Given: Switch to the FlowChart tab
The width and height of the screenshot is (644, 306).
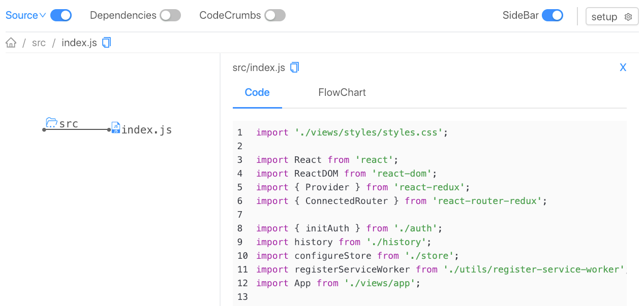Looking at the screenshot, I should (342, 92).
